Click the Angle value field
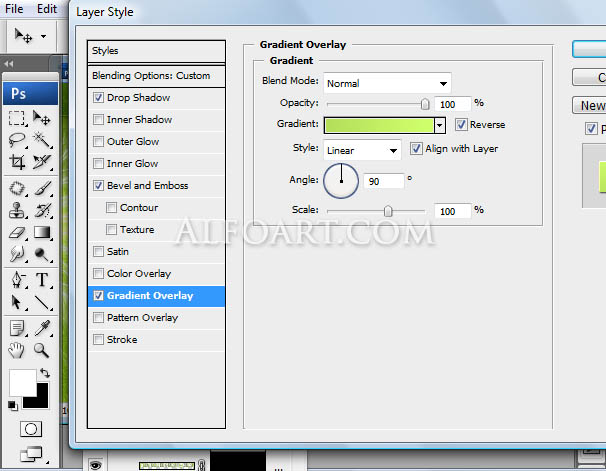This screenshot has height=471, width=606. pos(384,181)
